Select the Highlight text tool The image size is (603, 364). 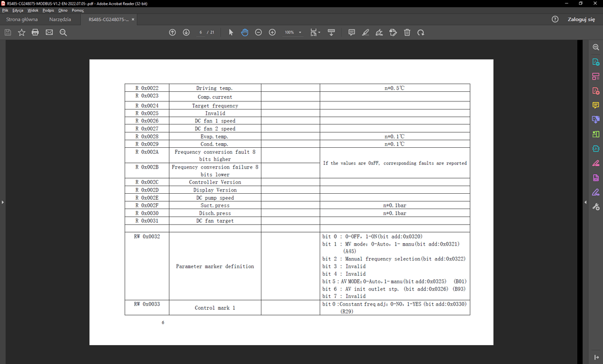[366, 32]
